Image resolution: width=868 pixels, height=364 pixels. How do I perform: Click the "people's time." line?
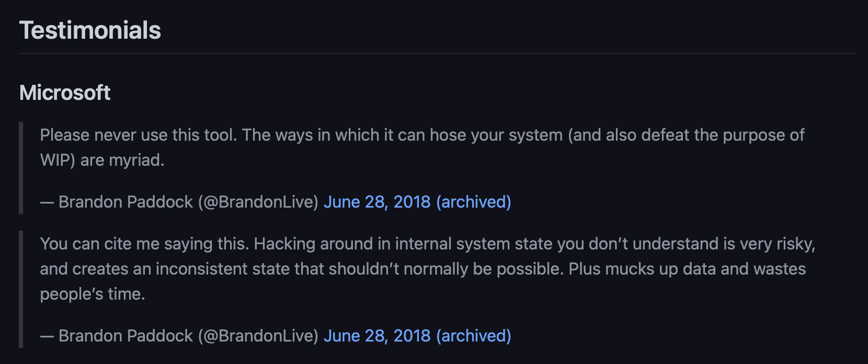coord(93,294)
